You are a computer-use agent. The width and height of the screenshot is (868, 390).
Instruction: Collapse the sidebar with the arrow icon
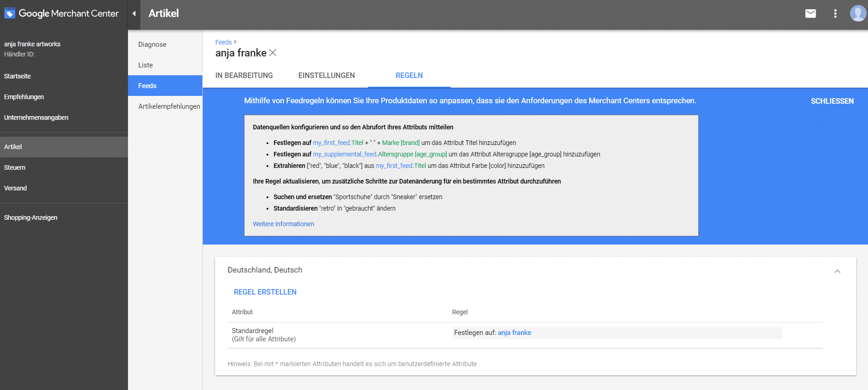(134, 13)
